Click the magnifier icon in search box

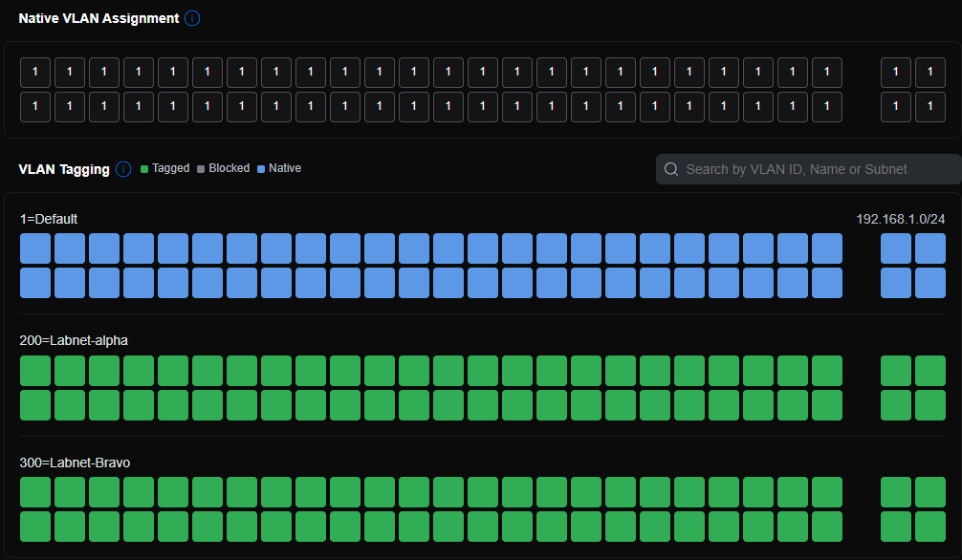[x=670, y=169]
